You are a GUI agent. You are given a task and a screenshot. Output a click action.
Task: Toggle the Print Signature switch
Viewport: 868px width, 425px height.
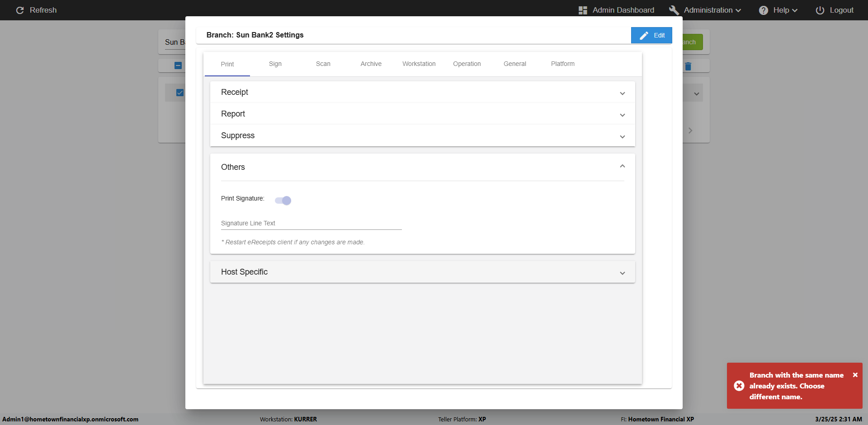[283, 201]
